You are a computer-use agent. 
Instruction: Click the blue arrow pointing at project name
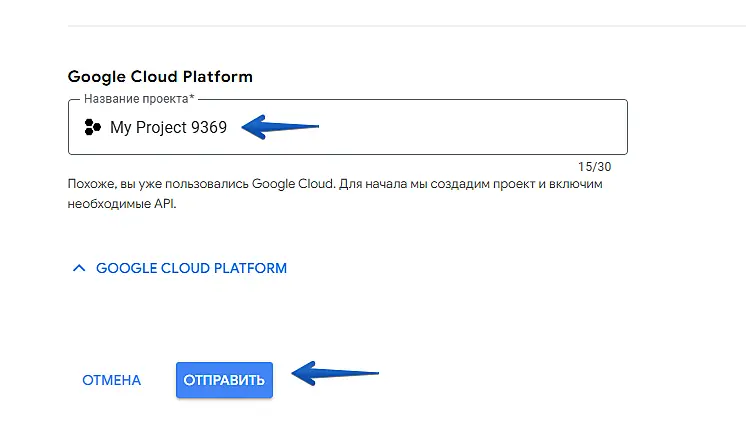point(281,127)
